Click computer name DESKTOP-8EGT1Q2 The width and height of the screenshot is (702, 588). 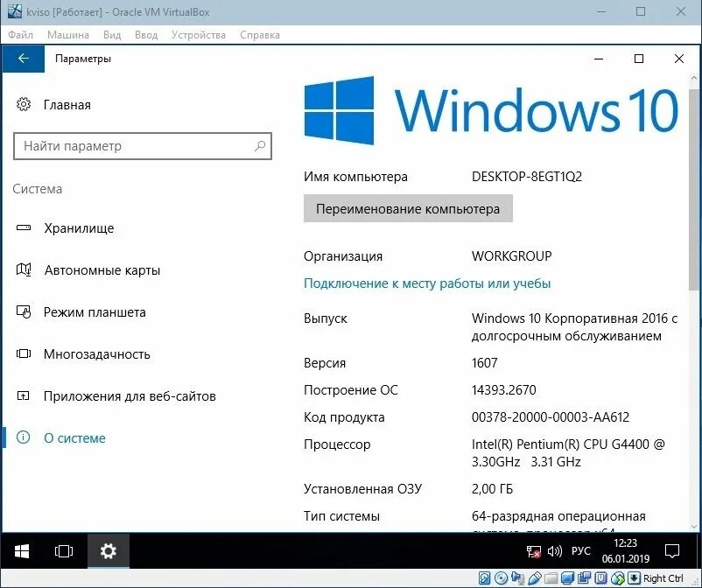527,176
